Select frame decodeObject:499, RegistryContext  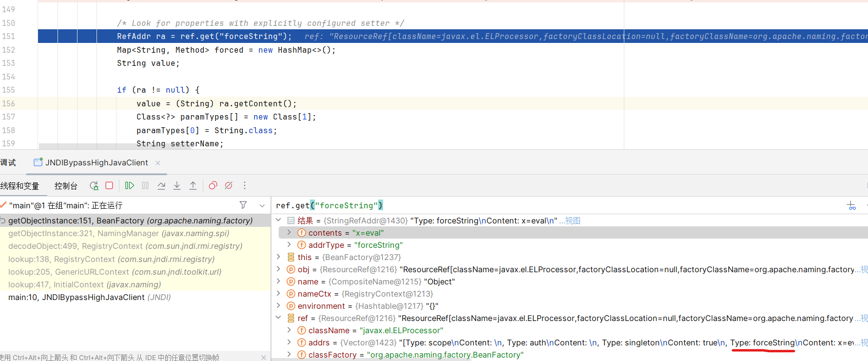(x=135, y=246)
